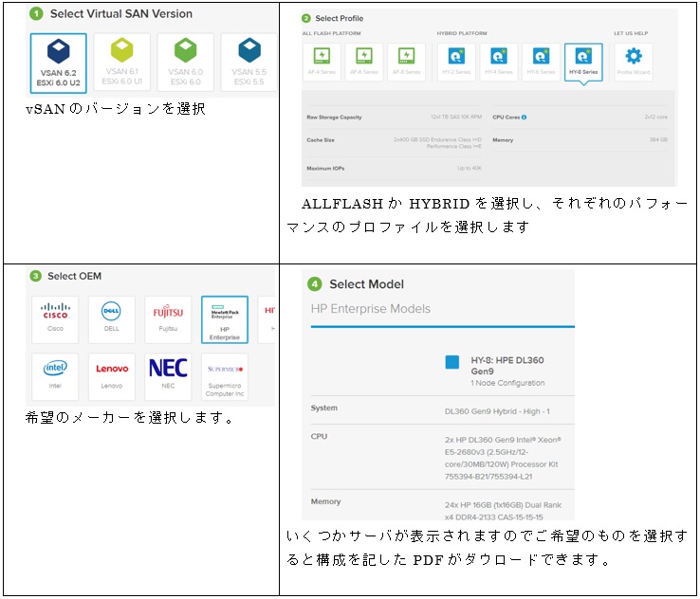Image resolution: width=700 pixels, height=599 pixels.
Task: Pick the HY-2 Series hybrid profile
Action: [456, 62]
